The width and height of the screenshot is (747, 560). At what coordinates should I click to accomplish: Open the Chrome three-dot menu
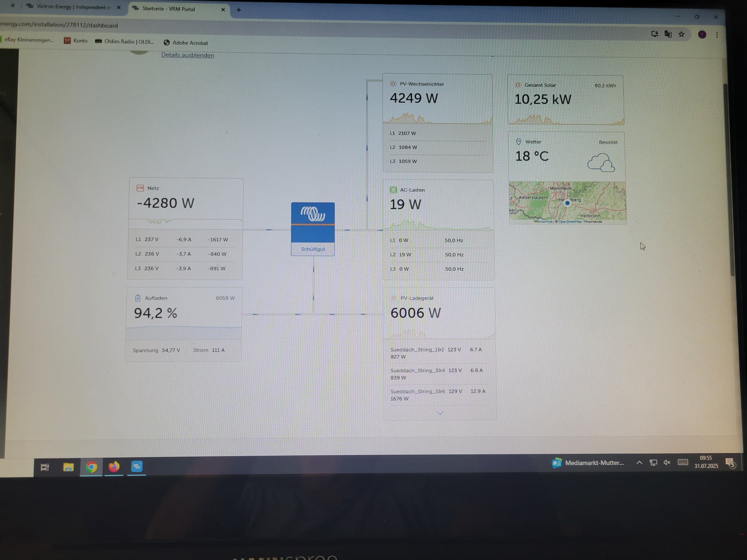(x=717, y=35)
